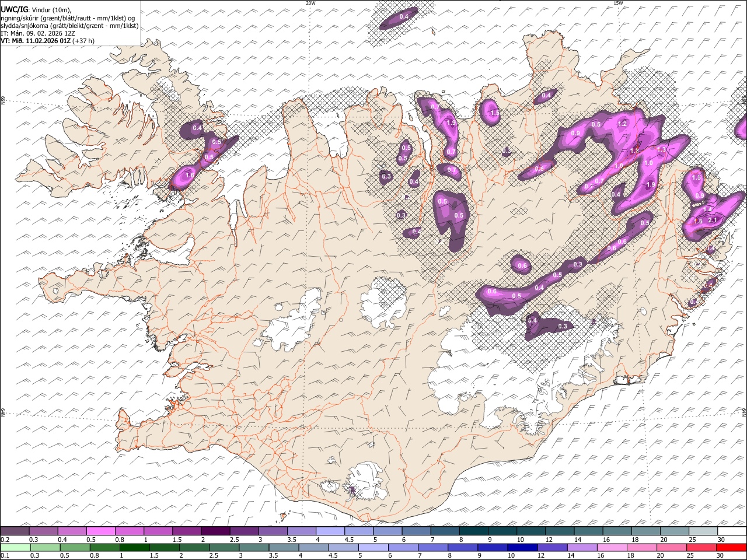Click the '1.3' snowfall value on the map

tap(661, 150)
